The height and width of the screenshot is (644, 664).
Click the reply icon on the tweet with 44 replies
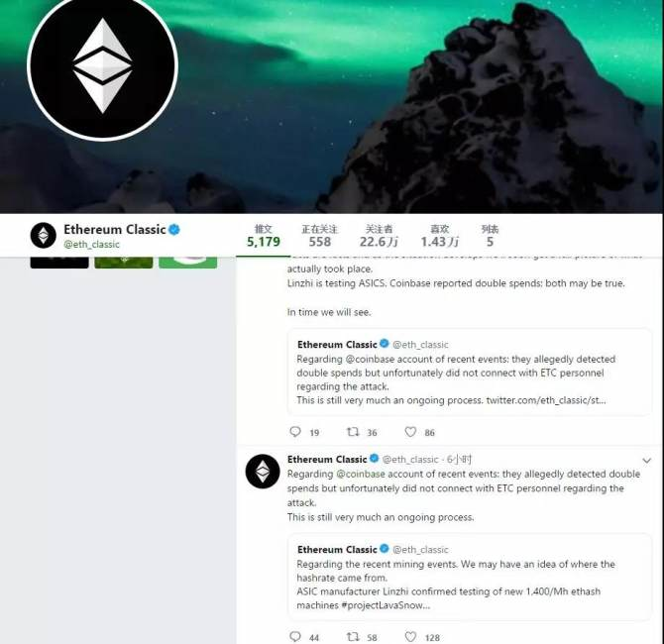[x=295, y=637]
